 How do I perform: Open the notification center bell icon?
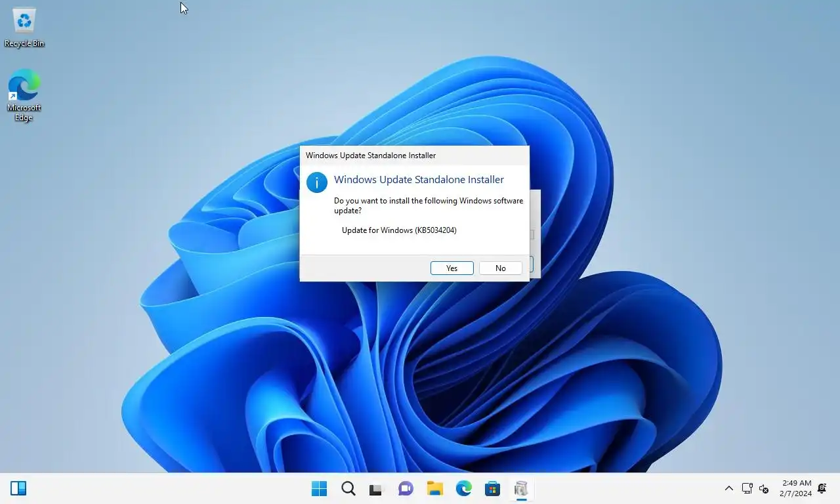point(822,488)
